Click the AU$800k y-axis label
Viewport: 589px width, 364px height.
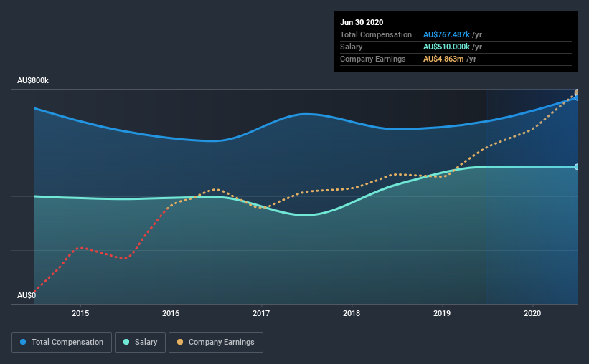(33, 81)
